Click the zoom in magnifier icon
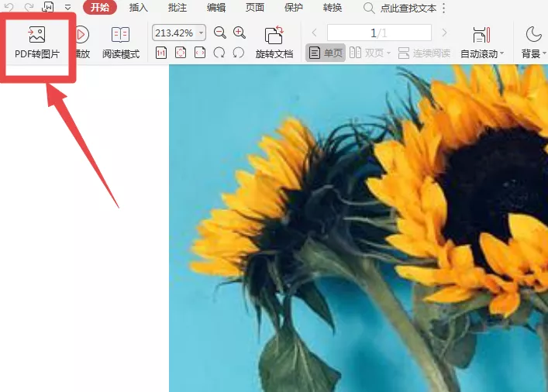The height and width of the screenshot is (392, 548). [x=240, y=33]
